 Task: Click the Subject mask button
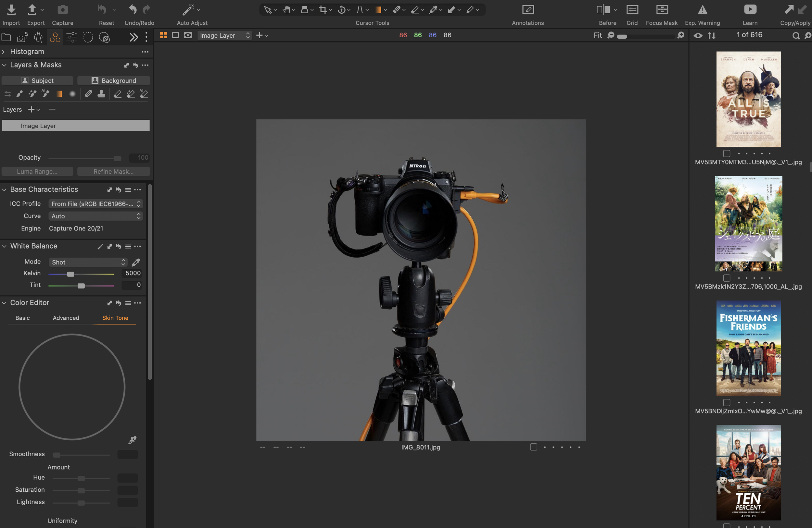(38, 80)
